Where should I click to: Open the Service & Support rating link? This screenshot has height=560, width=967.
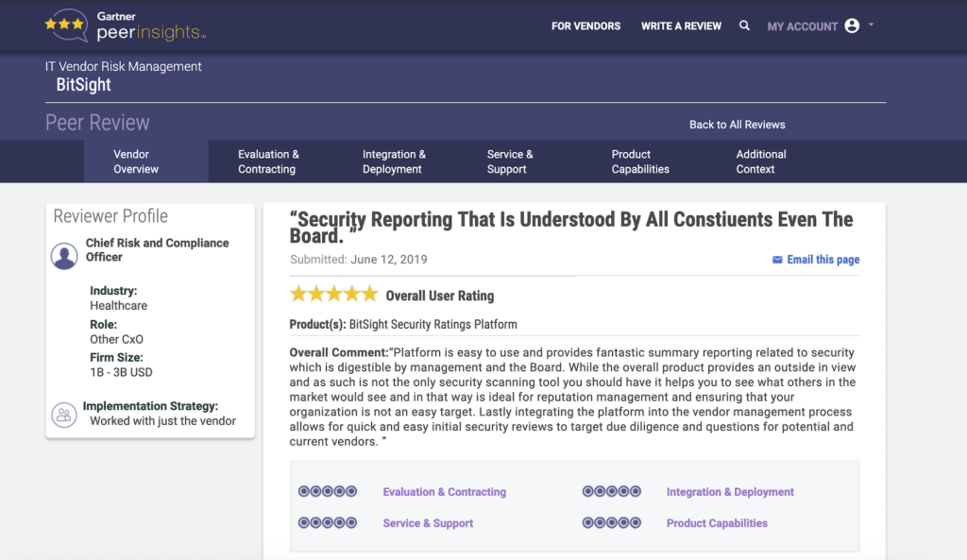click(428, 523)
